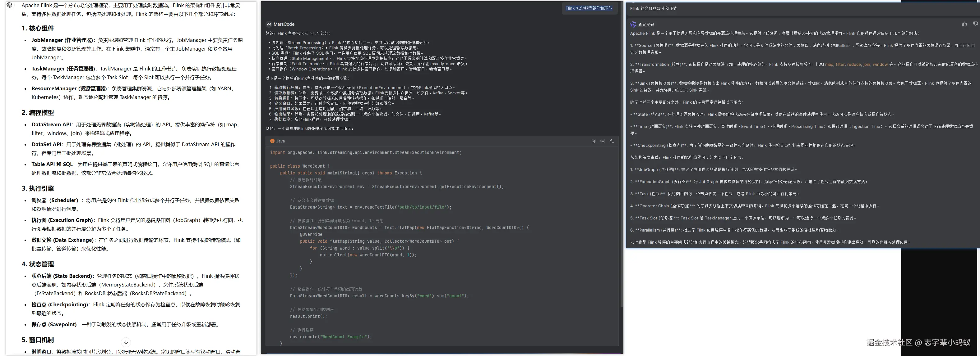Click the orange 'filter' keyword link
The height and width of the screenshot is (356, 980).
pos(840,64)
